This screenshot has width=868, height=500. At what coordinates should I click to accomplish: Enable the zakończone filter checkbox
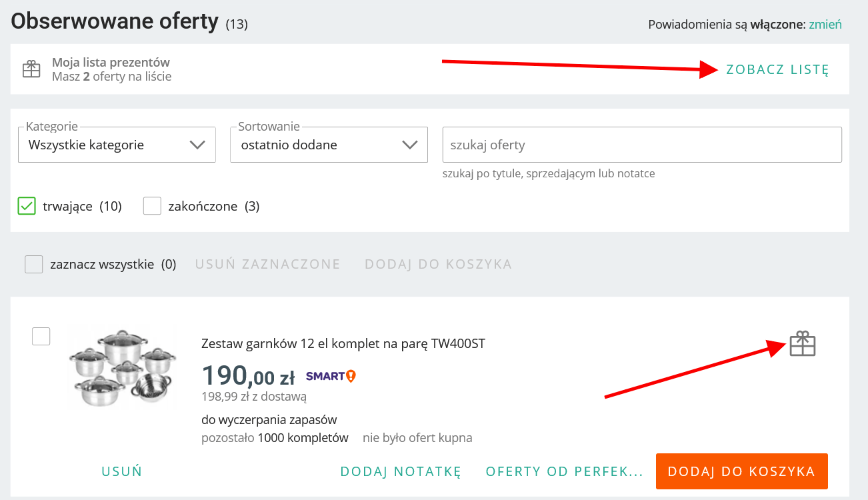coord(153,206)
